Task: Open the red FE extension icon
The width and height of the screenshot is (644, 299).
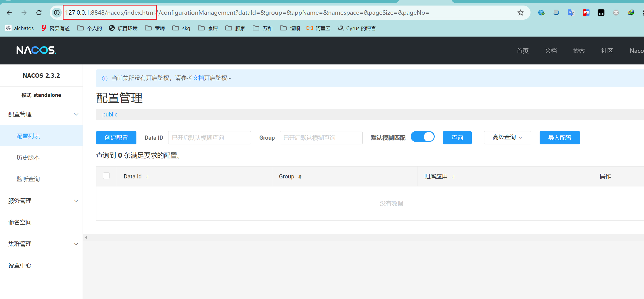Action: [586, 12]
